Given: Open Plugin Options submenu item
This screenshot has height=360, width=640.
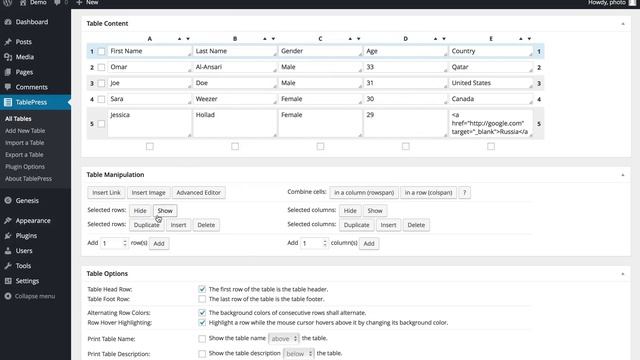Looking at the screenshot, I should click(25, 167).
